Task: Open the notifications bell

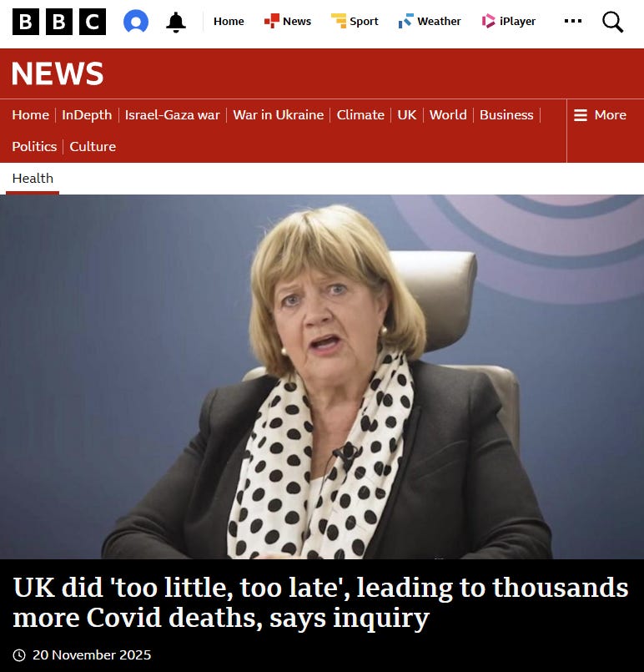Action: (175, 22)
